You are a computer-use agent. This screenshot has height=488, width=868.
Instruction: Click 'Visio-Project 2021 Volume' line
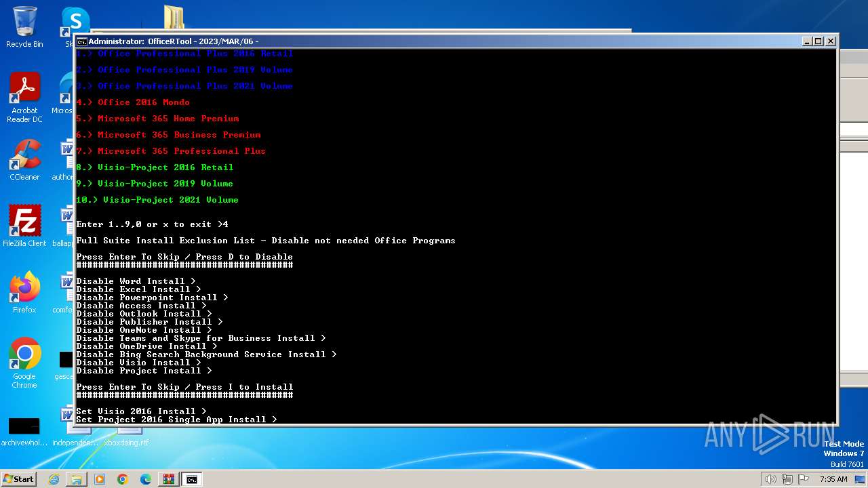[x=157, y=200]
